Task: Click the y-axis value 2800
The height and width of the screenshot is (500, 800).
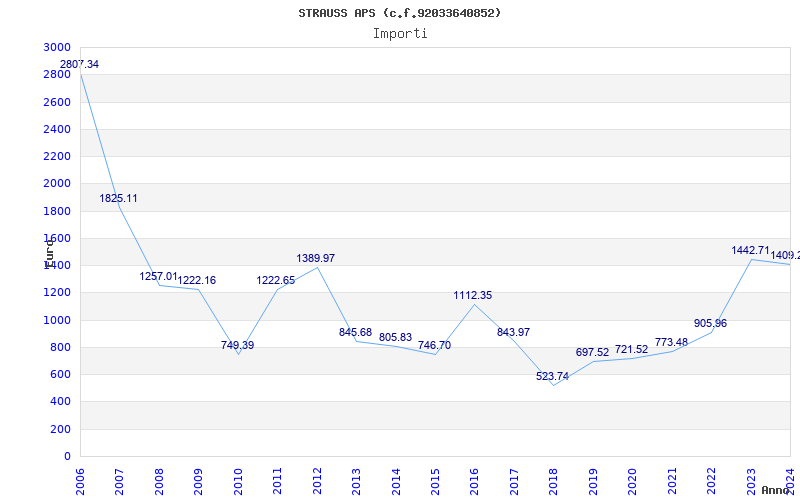Action: click(57, 74)
